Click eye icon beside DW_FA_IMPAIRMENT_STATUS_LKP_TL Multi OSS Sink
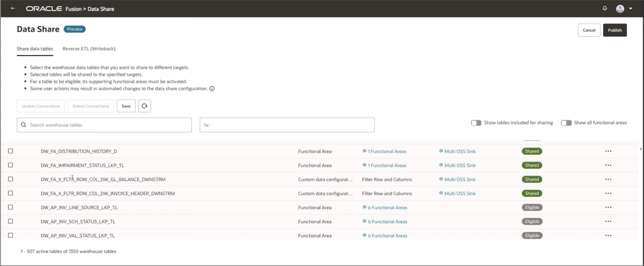The image size is (644, 266). 441,165
